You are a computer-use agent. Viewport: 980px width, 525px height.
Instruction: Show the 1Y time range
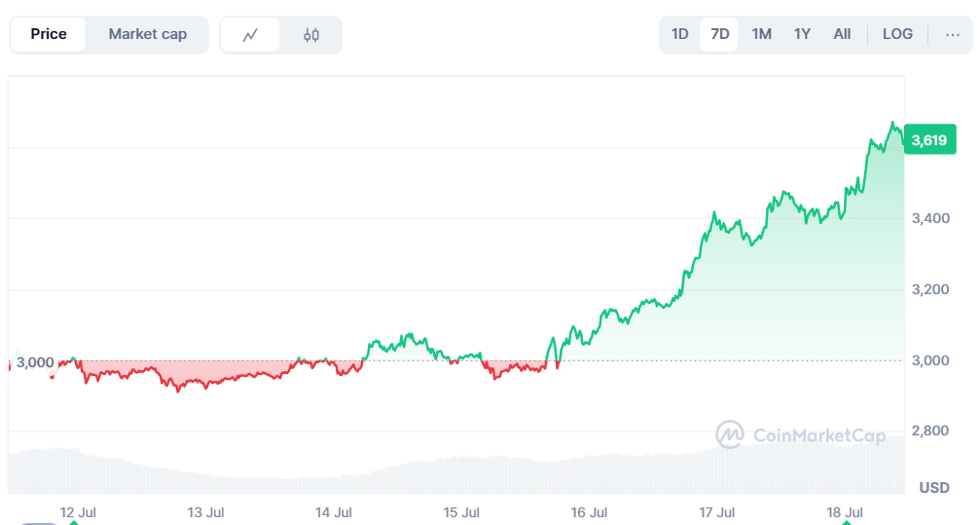coord(802,34)
